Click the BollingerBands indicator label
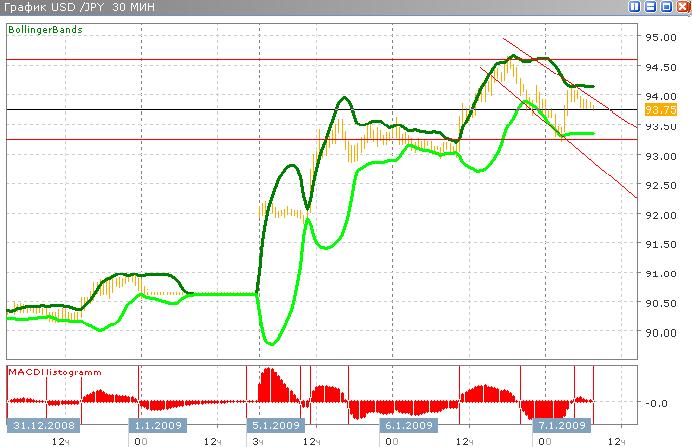 point(44,31)
